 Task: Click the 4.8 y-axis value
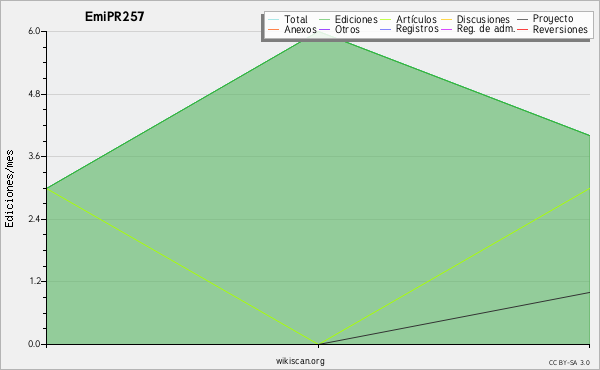pyautogui.click(x=34, y=94)
